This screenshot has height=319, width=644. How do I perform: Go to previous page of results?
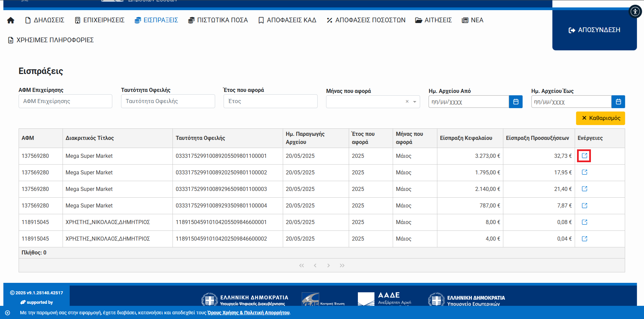[315, 266]
